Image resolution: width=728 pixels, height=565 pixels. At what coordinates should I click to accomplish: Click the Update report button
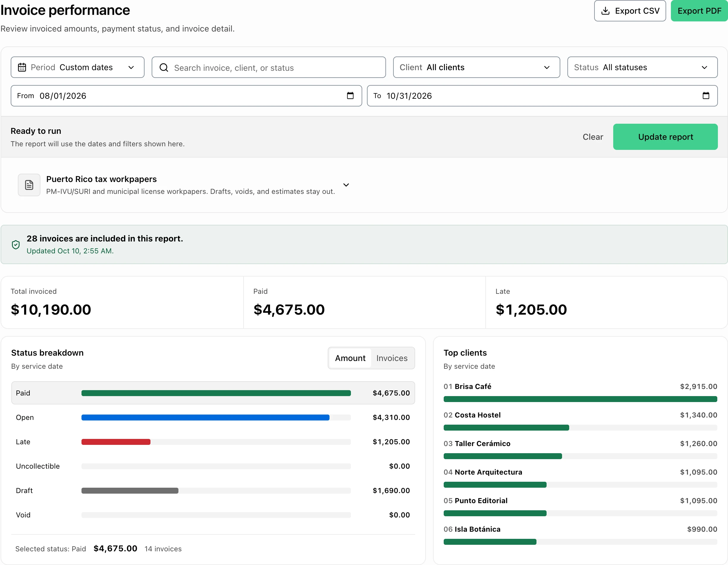[665, 137]
